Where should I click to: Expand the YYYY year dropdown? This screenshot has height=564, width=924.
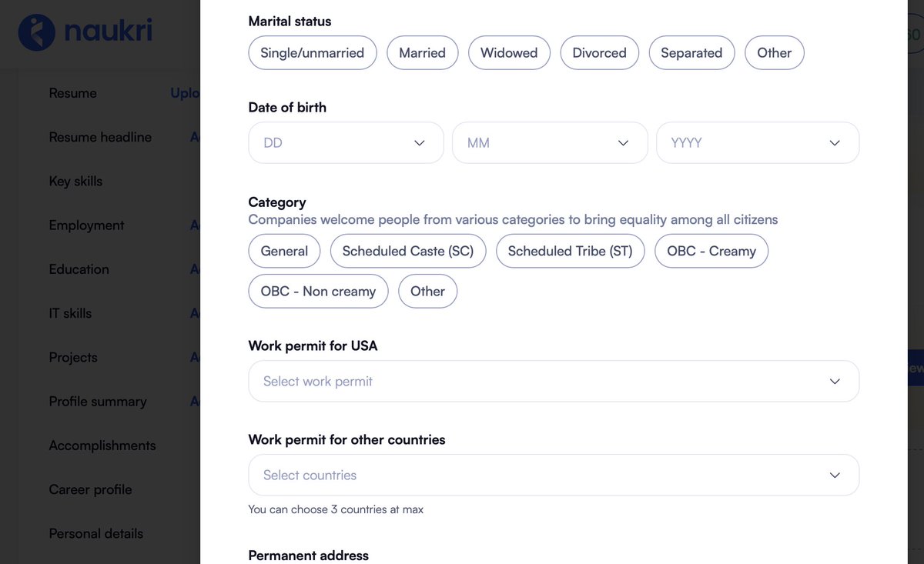click(757, 142)
